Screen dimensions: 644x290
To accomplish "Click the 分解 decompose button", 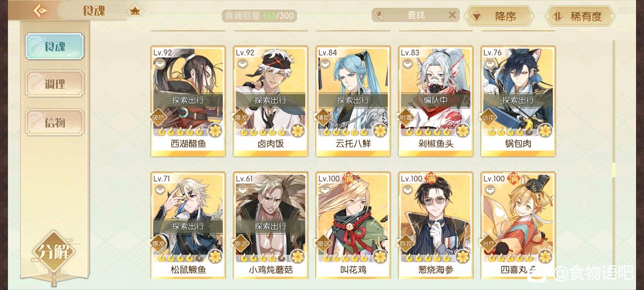I will pos(54,252).
